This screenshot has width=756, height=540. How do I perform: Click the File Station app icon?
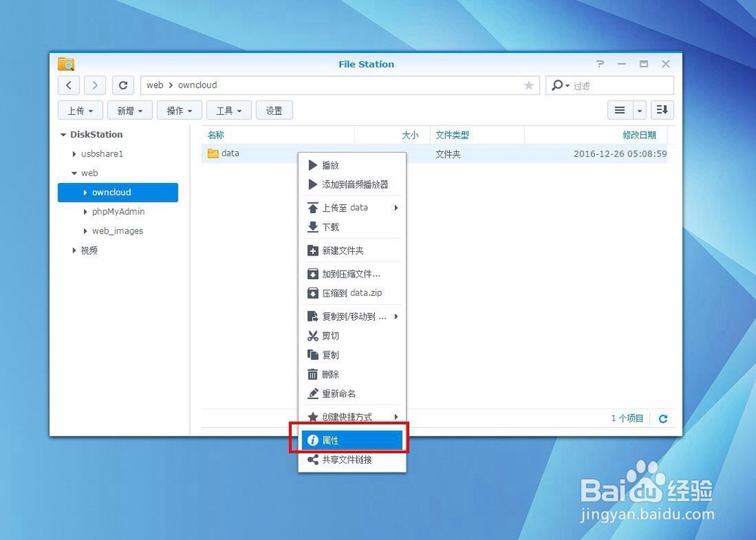66,64
